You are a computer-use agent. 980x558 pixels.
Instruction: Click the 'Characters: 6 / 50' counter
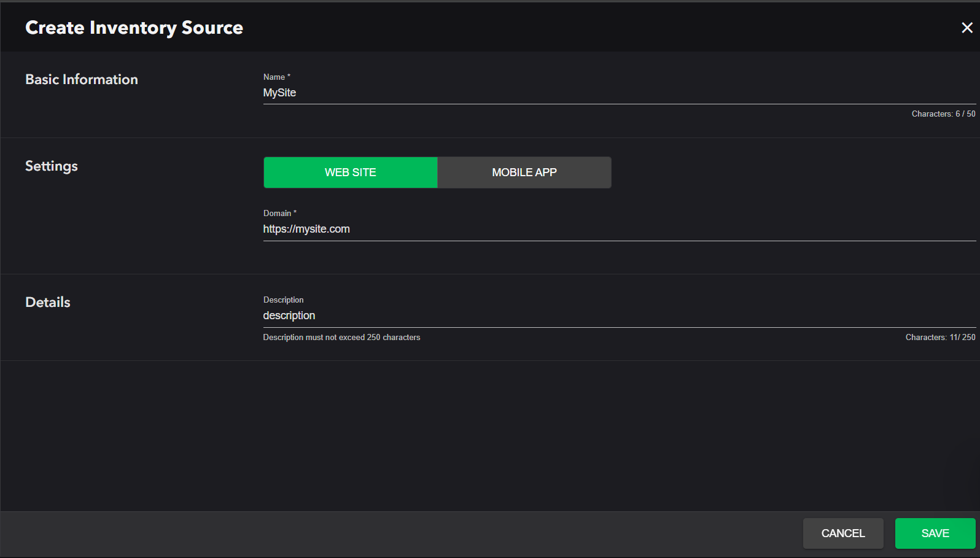point(943,114)
